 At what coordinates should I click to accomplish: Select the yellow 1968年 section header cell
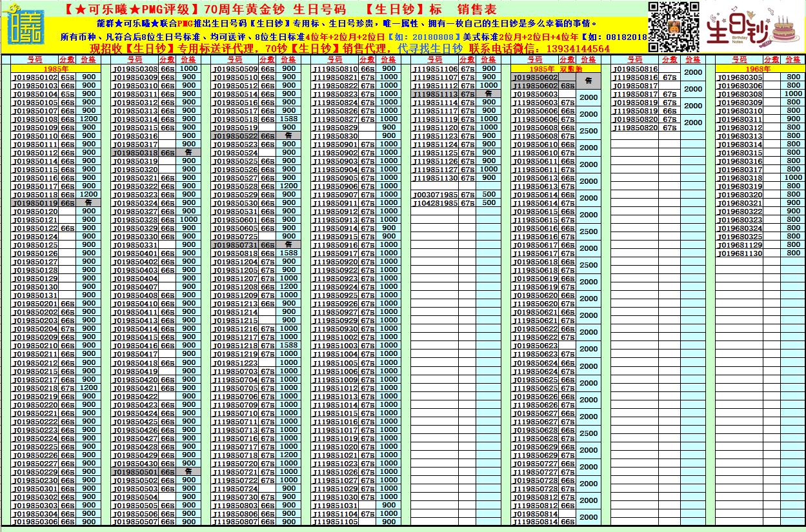click(760, 69)
